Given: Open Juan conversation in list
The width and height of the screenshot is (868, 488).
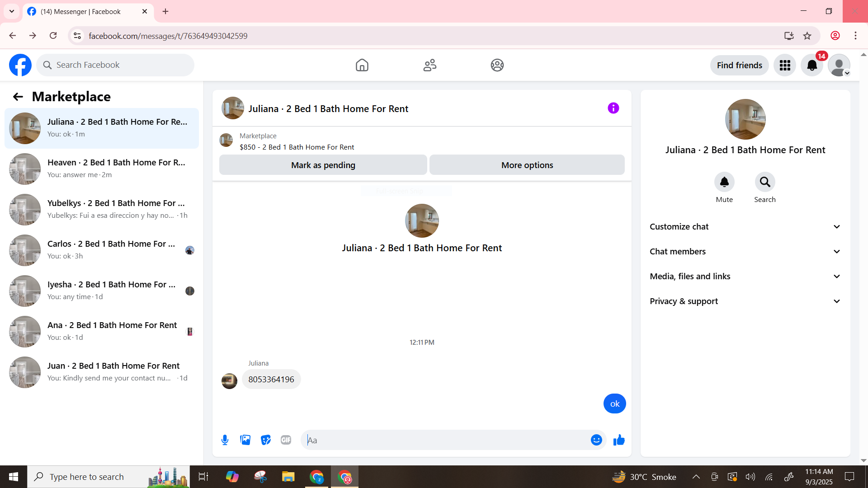Looking at the screenshot, I should pos(102,372).
